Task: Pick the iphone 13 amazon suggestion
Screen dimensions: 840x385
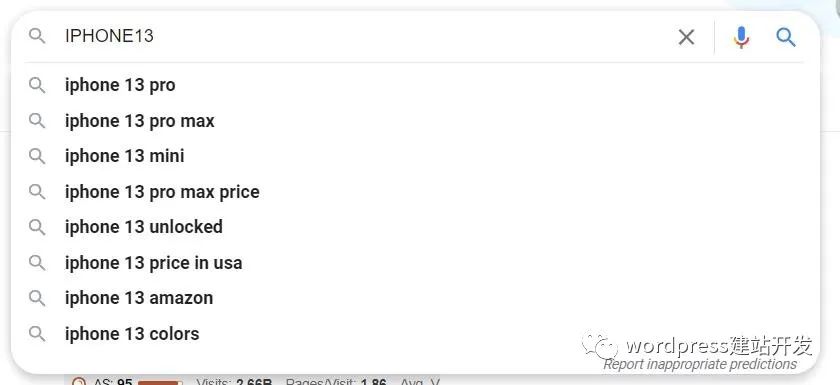Action: click(x=415, y=298)
